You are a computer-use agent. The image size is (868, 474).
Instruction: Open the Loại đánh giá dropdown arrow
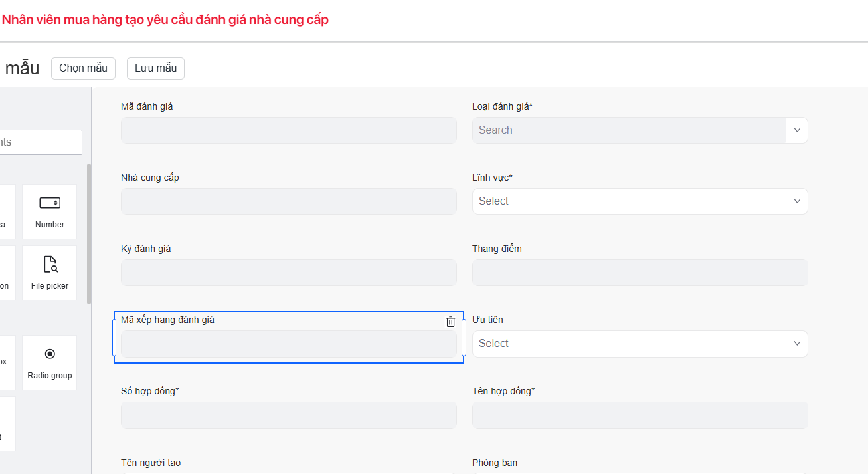(x=797, y=130)
